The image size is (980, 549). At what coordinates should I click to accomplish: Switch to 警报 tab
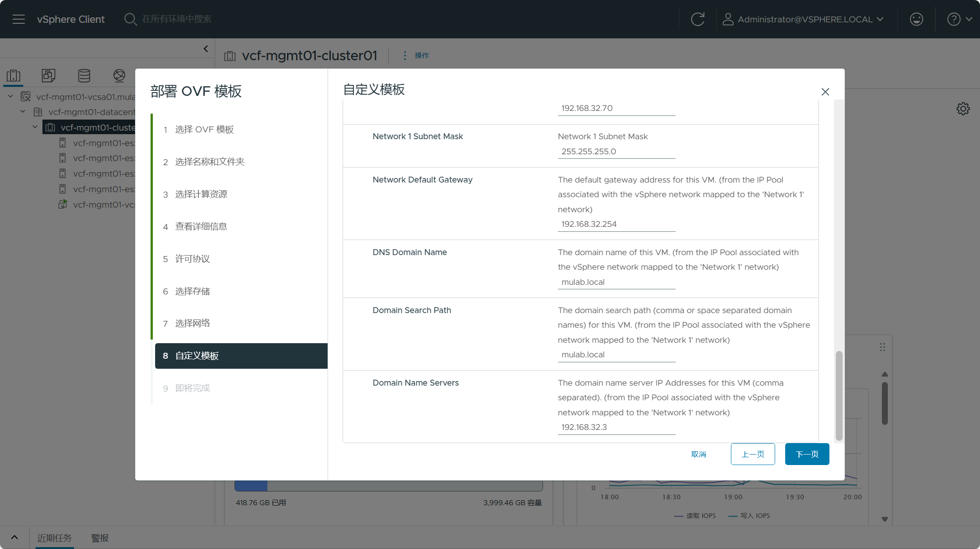coord(99,538)
